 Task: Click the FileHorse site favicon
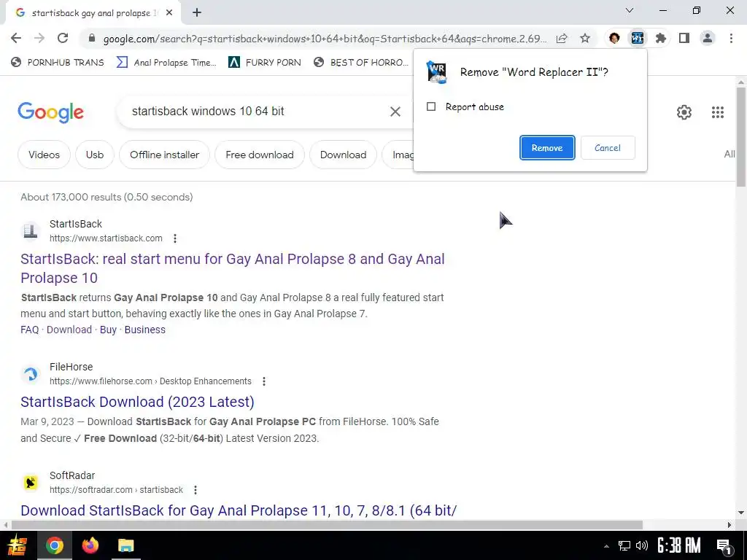point(31,374)
